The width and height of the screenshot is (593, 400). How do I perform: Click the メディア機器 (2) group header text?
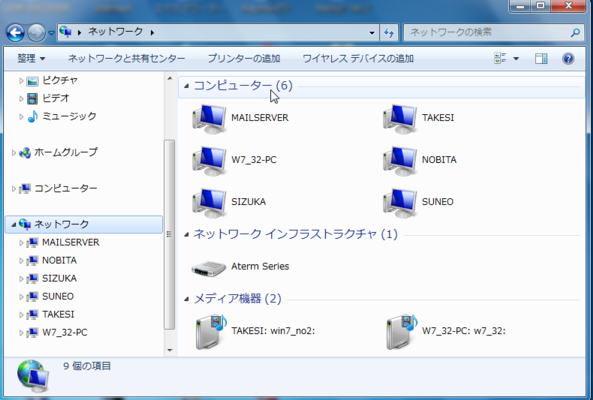point(238,299)
